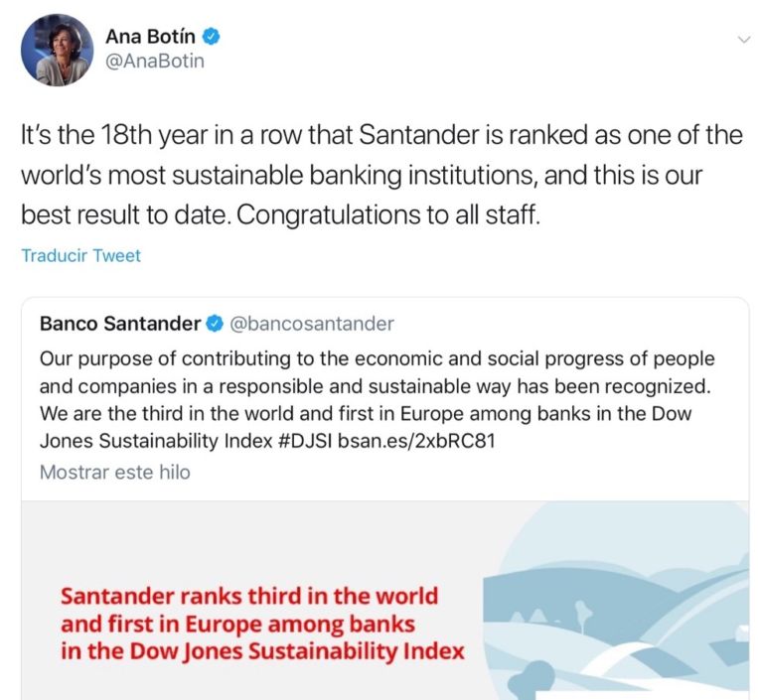The width and height of the screenshot is (758, 700).
Task: Click the verified badge beside Ana Botín
Action: pyautogui.click(x=212, y=38)
